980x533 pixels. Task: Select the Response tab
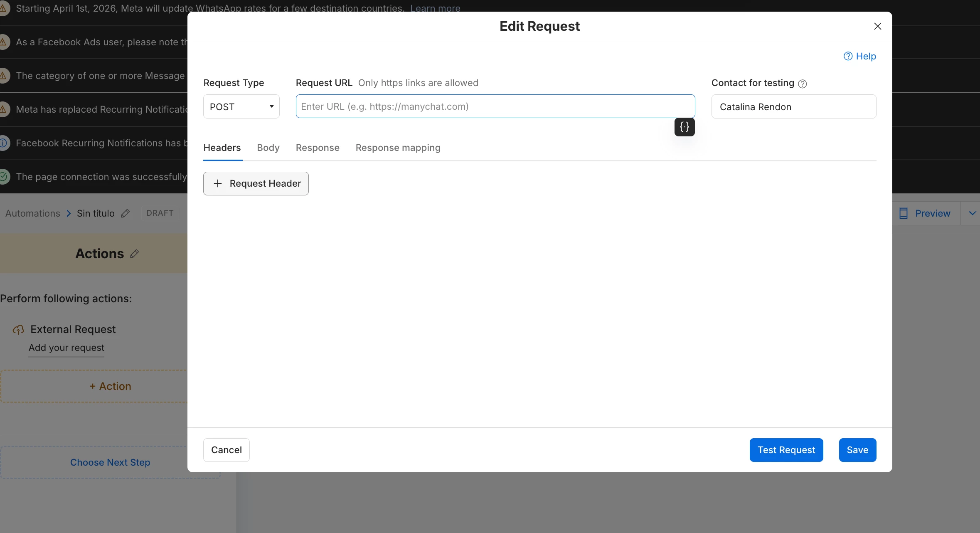pos(318,148)
